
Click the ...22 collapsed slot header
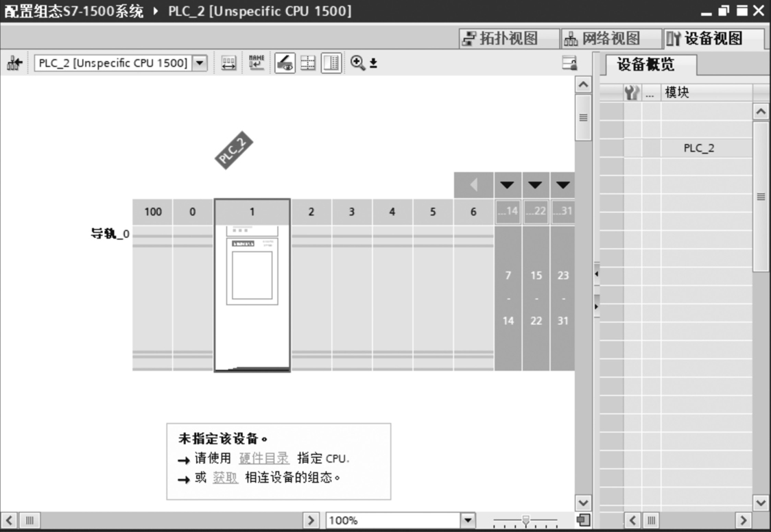pyautogui.click(x=536, y=211)
